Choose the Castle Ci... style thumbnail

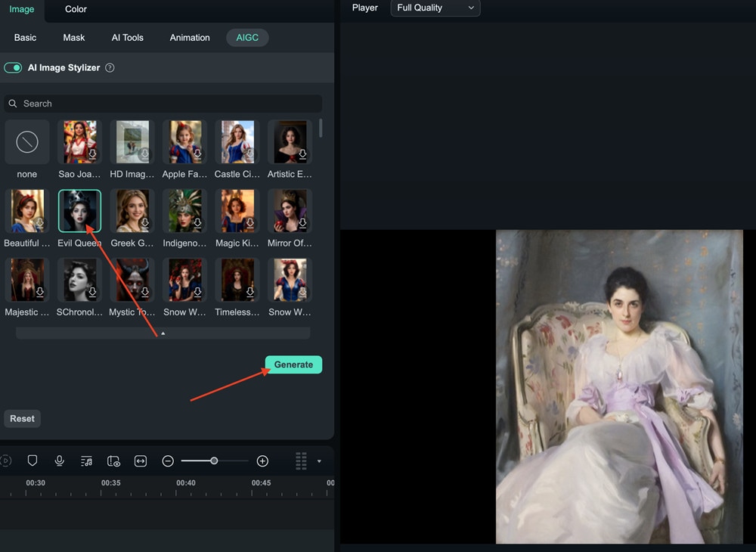click(237, 142)
